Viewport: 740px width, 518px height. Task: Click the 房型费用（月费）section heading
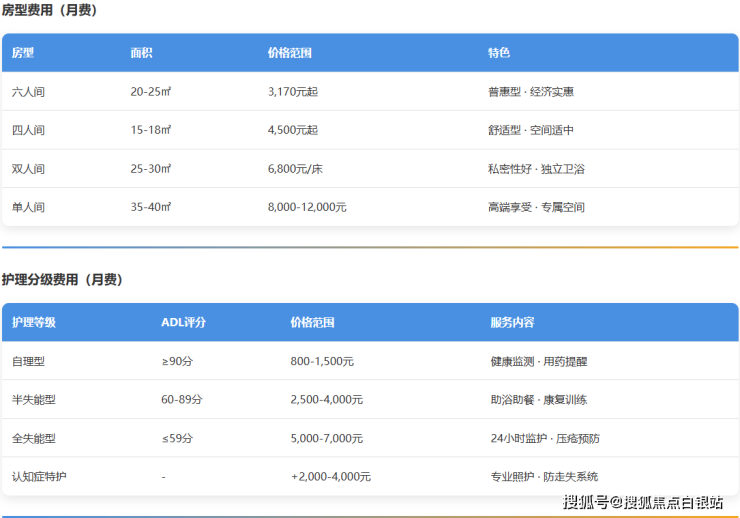point(49,11)
